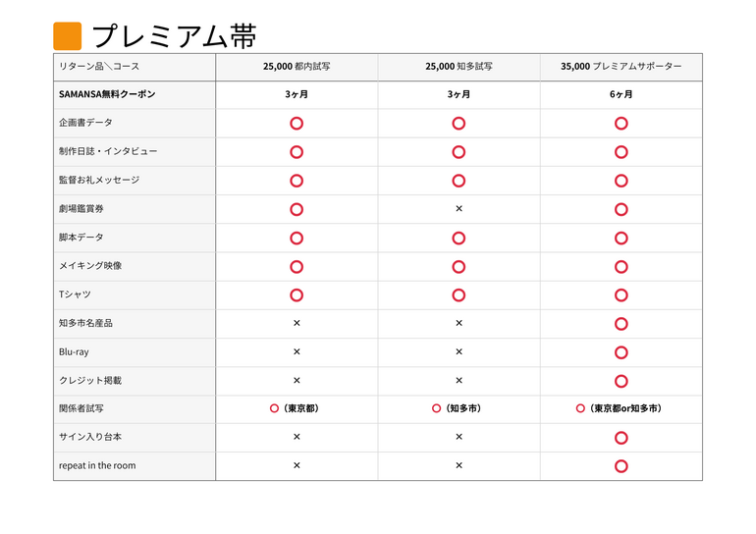Select the 35,000 プレミアムサポーター column header
Image resolution: width=756 pixels, height=534 pixels.
(621, 67)
